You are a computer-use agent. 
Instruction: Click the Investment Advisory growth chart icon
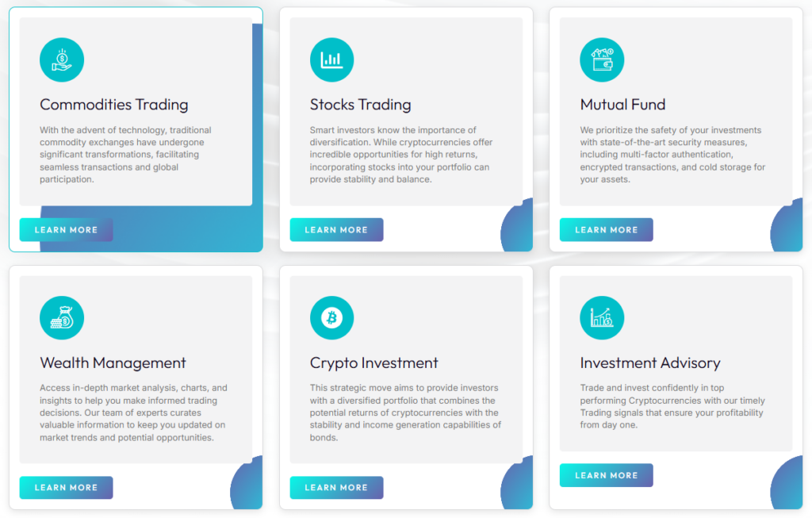pyautogui.click(x=602, y=318)
